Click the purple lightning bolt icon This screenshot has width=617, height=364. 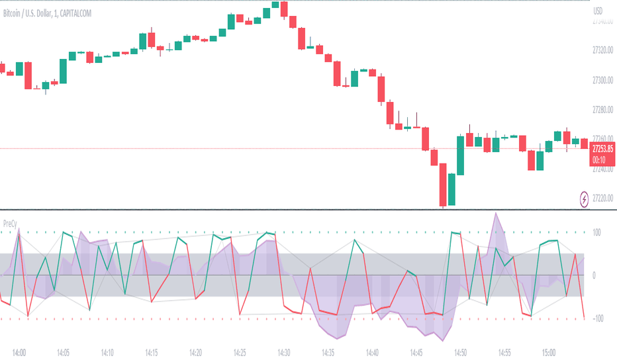pos(585,197)
